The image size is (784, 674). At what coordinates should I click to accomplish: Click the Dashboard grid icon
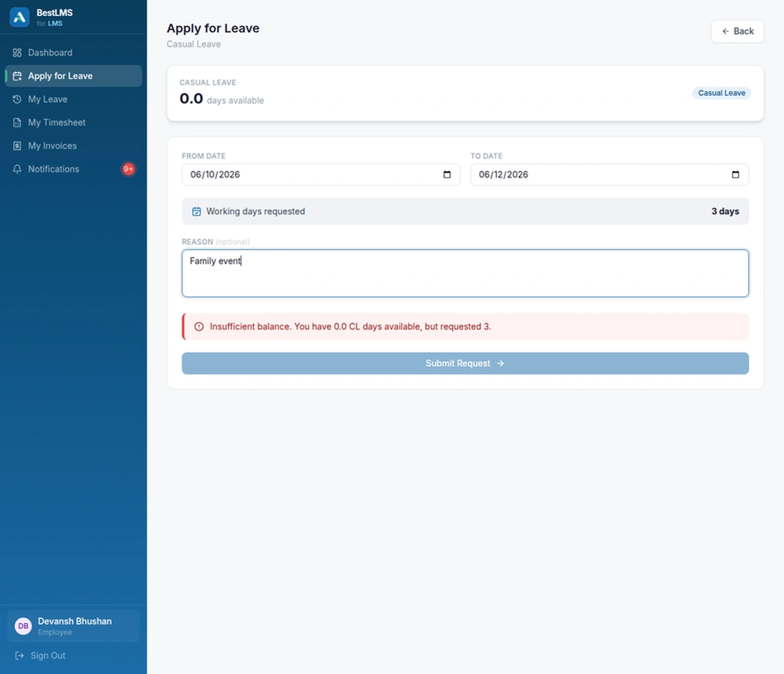[x=17, y=53]
